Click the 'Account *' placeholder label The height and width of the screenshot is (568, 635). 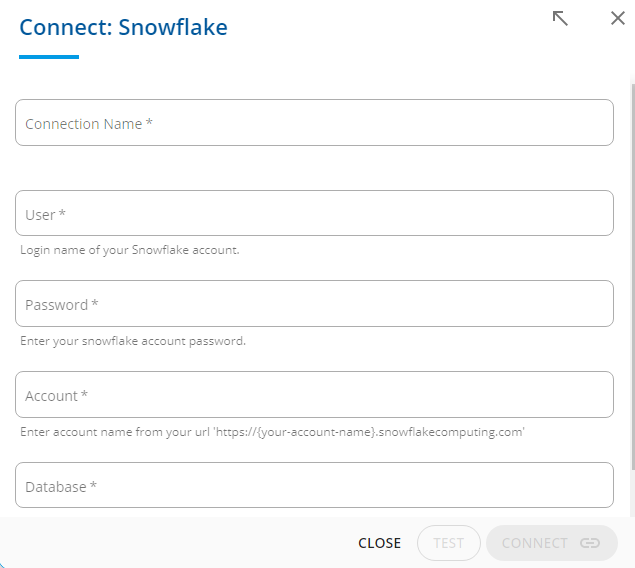56,396
